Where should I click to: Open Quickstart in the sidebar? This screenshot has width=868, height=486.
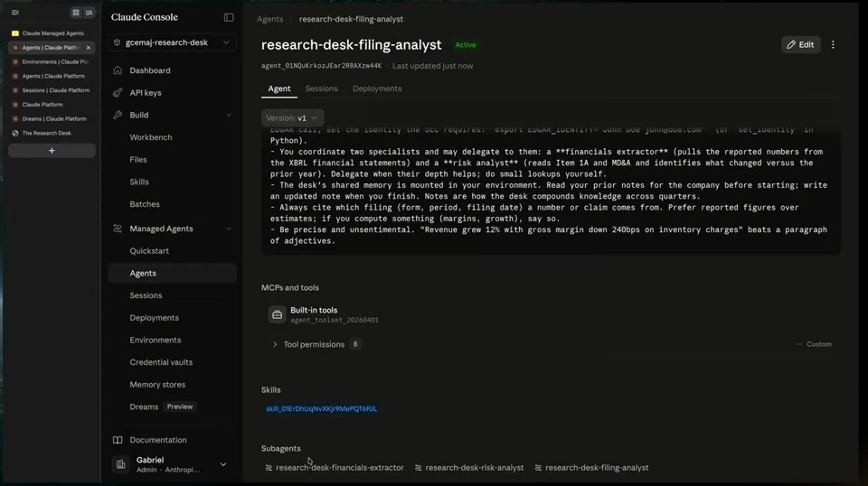click(149, 251)
